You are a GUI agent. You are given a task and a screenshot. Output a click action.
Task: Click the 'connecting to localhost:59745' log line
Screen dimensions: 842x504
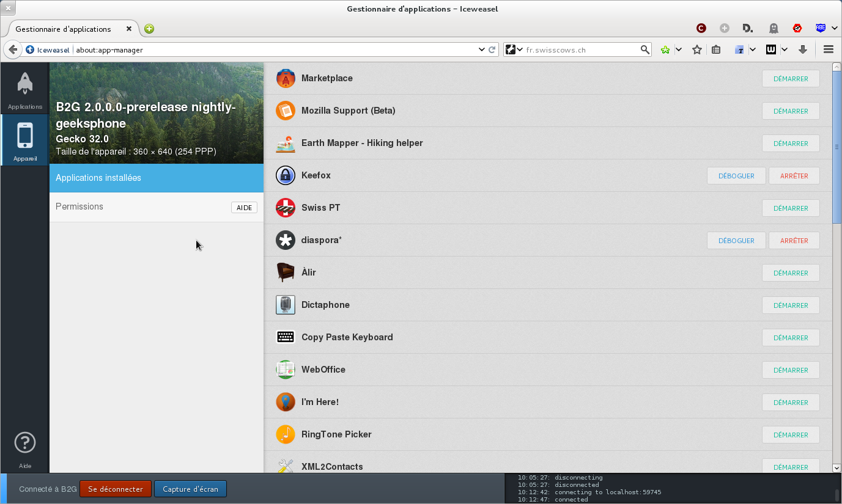tap(589, 492)
